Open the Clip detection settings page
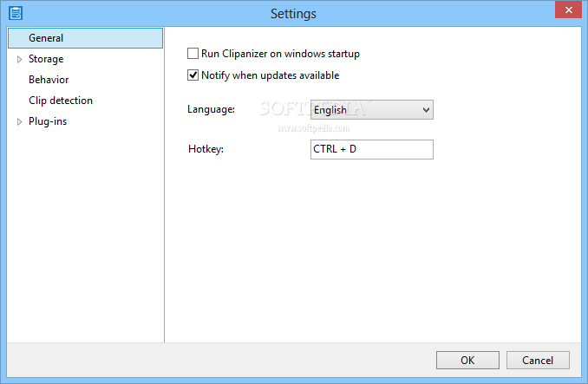The height and width of the screenshot is (384, 588). (x=61, y=101)
